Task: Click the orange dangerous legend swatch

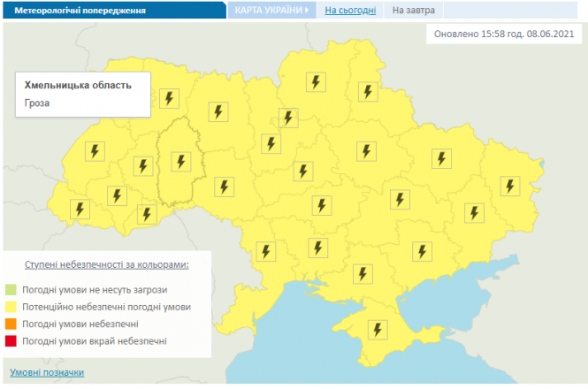Action: coord(11,324)
